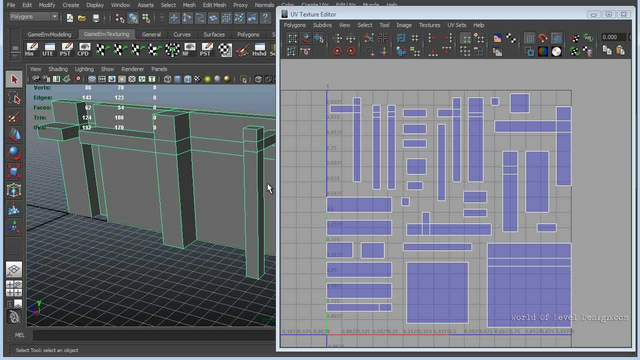The image size is (640, 360).
Task: Click the Open Scene folder icon
Action: [x=82, y=18]
